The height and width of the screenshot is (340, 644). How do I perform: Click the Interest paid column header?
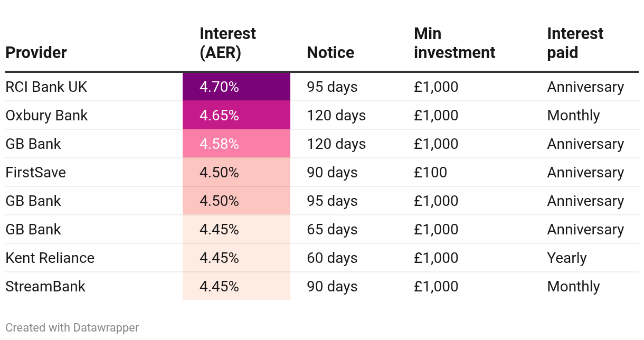coord(575,43)
